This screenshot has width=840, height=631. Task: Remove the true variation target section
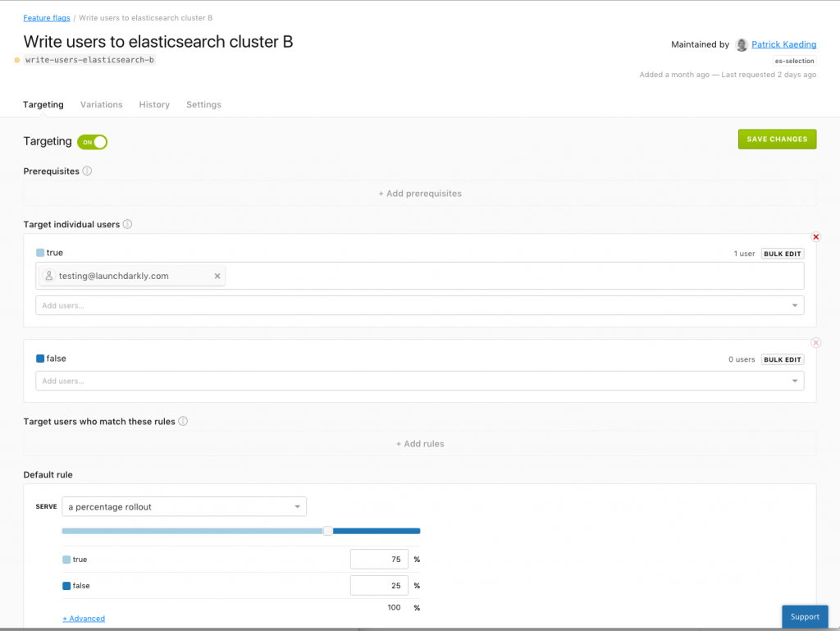point(816,237)
